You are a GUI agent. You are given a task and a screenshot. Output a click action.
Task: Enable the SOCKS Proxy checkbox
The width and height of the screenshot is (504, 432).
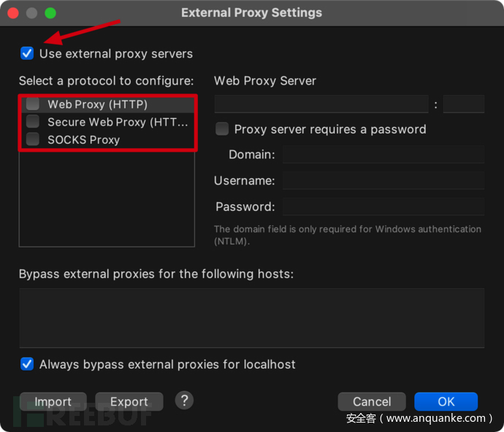(x=33, y=139)
